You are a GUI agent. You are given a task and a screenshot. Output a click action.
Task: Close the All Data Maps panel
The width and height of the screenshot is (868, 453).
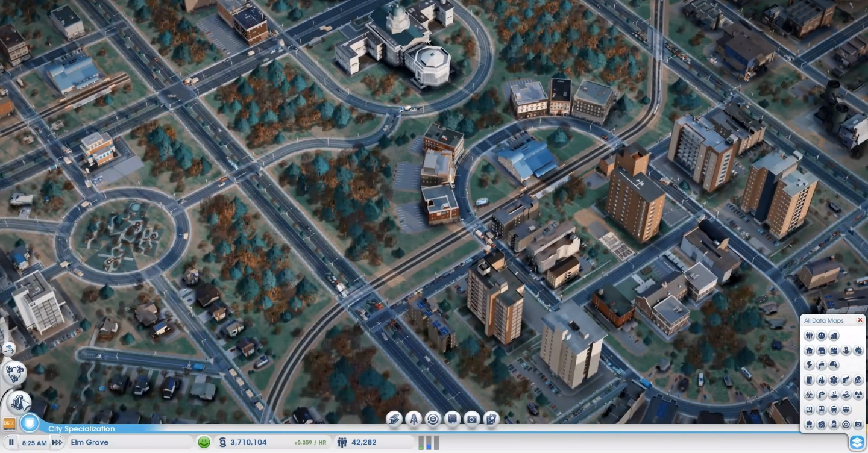[860, 320]
